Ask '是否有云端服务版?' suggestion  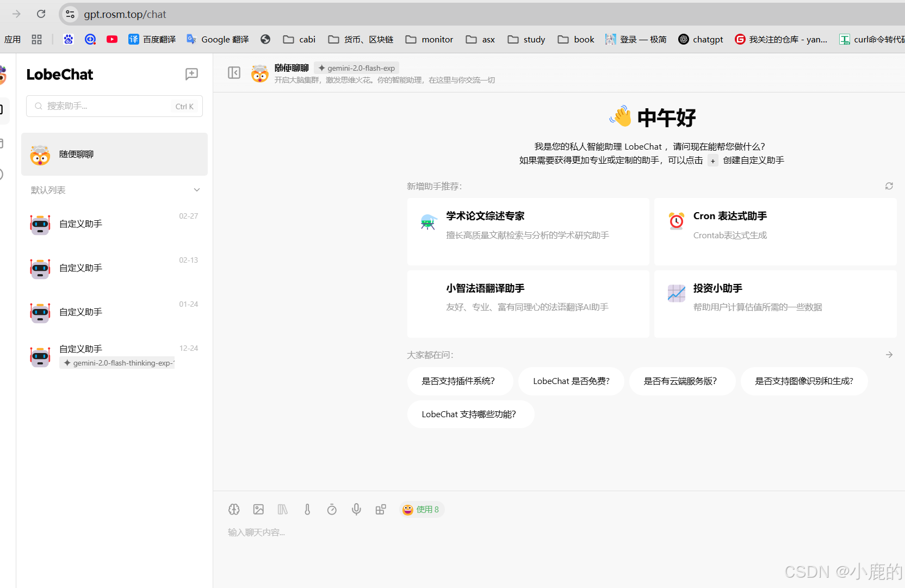(x=682, y=381)
